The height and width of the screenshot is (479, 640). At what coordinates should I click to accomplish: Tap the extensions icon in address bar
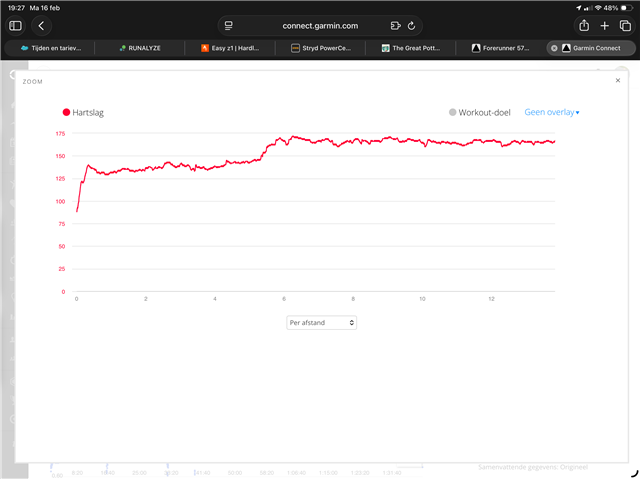tap(395, 25)
